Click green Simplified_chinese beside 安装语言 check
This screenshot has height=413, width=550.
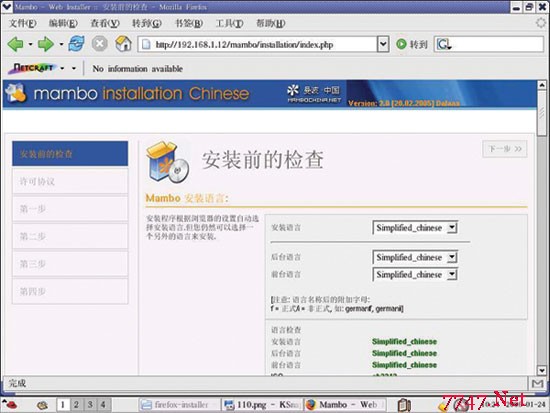pyautogui.click(x=404, y=341)
